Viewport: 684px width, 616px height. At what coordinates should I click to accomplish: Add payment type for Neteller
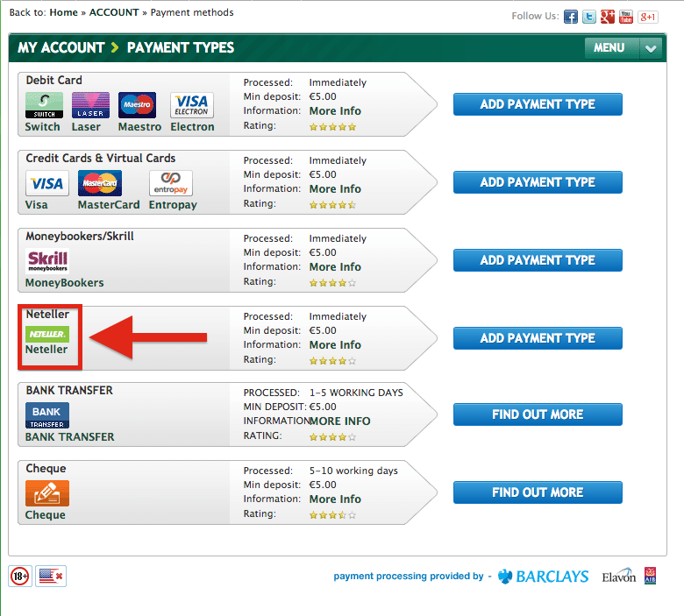click(x=538, y=338)
